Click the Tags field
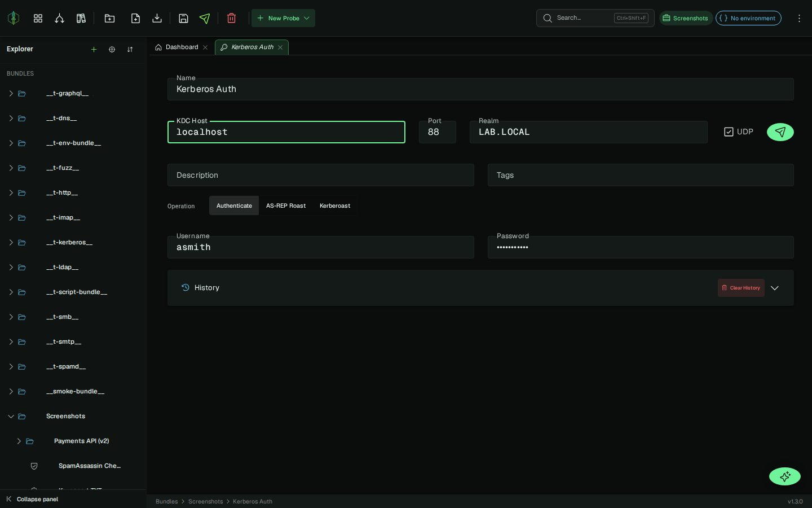812x508 pixels. 641,175
